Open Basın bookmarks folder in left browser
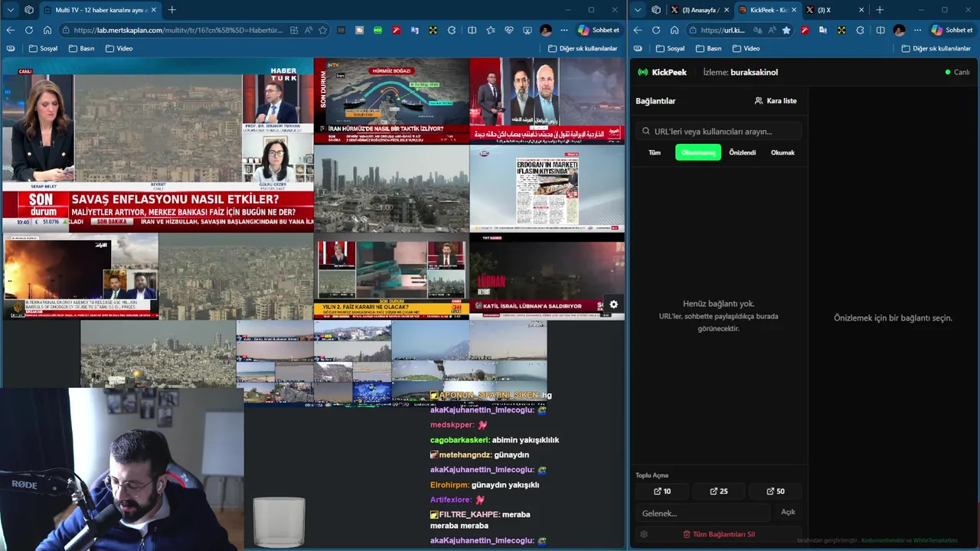The image size is (980, 551). click(81, 48)
